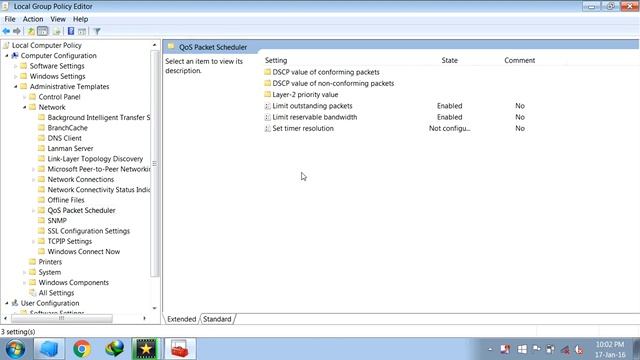640x360 pixels.
Task: Select the SNMP folder
Action: (x=57, y=221)
